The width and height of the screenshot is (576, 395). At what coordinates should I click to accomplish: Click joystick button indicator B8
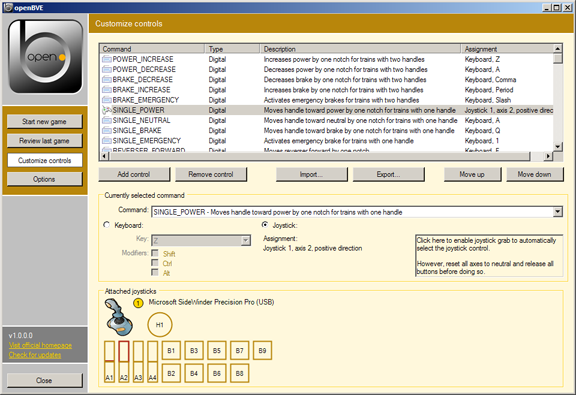click(240, 373)
